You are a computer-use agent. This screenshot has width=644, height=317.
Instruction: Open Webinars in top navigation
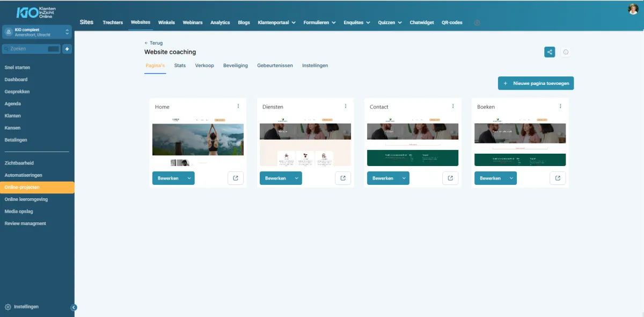click(193, 23)
